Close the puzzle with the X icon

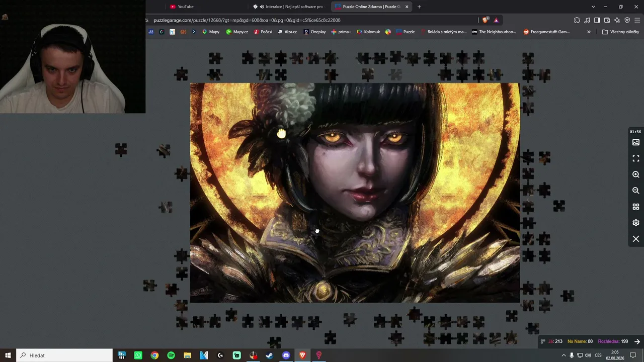pyautogui.click(x=636, y=239)
